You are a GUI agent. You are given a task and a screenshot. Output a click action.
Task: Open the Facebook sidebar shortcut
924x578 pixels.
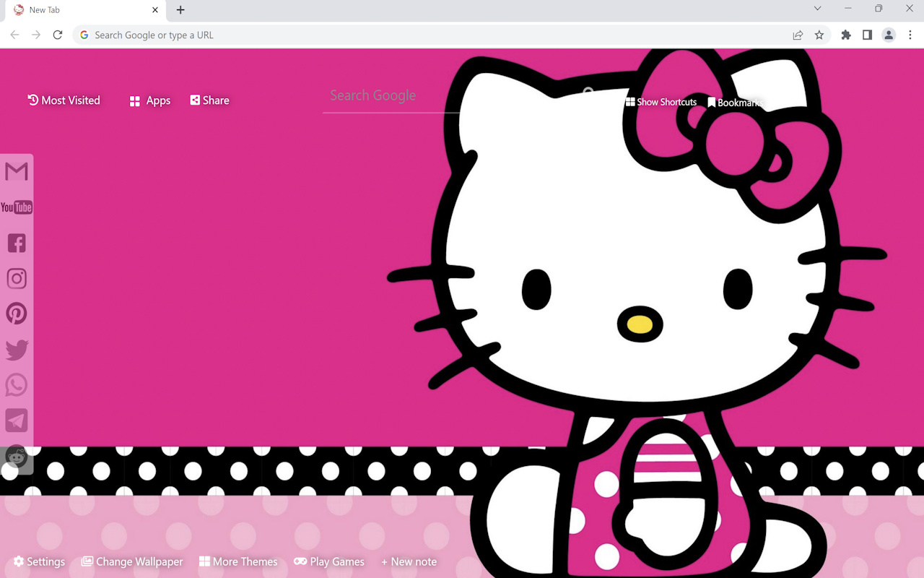click(x=17, y=243)
